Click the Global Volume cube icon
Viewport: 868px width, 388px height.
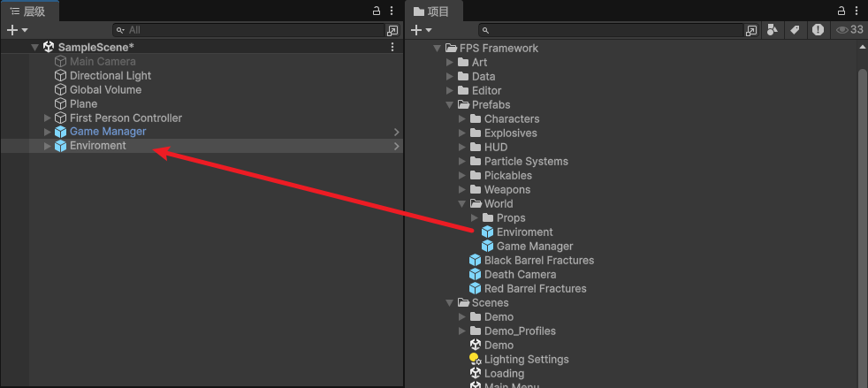click(x=60, y=89)
